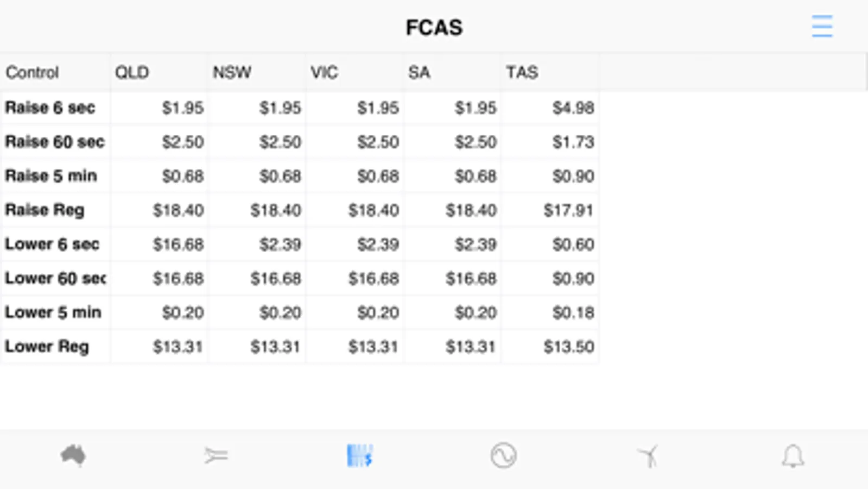
Task: Select the Raise Reg row label
Action: (45, 210)
